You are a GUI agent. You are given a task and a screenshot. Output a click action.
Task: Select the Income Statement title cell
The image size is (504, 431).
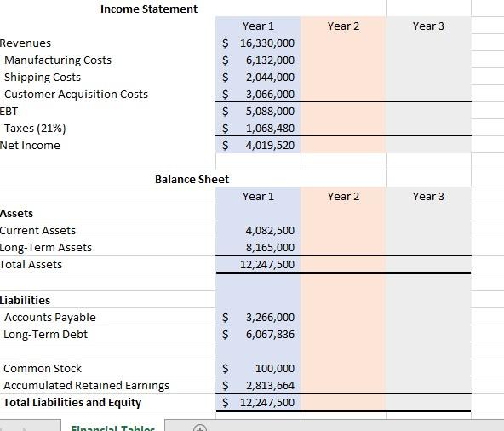pos(149,9)
